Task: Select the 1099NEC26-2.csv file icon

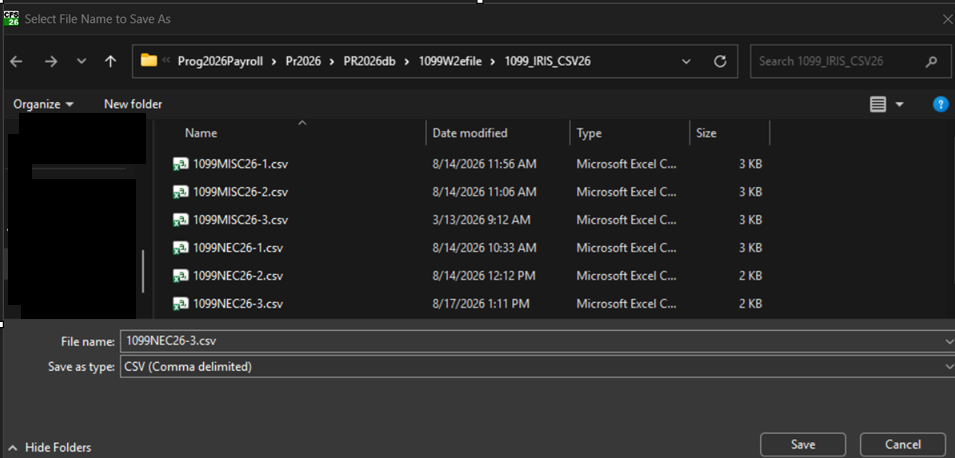Action: pos(180,276)
